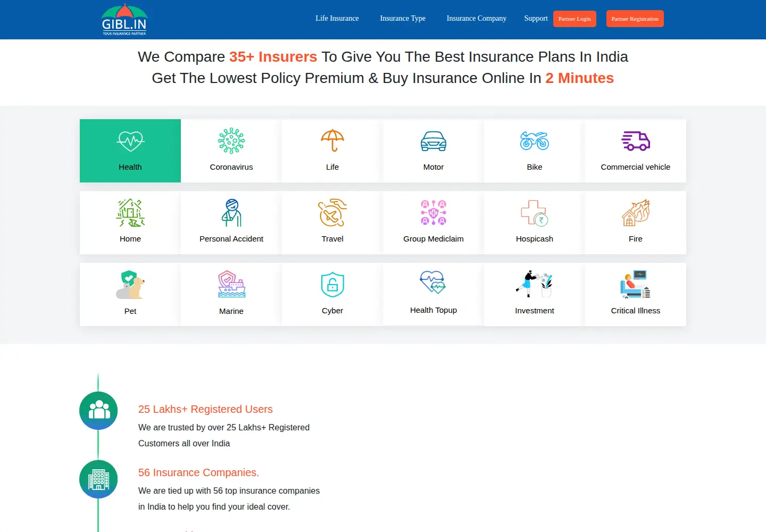766x532 pixels.
Task: Click the '35+ Insurers' highlighted text
Action: [273, 57]
